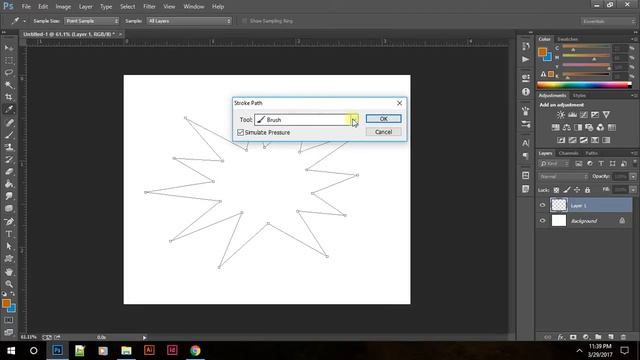
Task: Add a layer mask
Action: click(573, 337)
